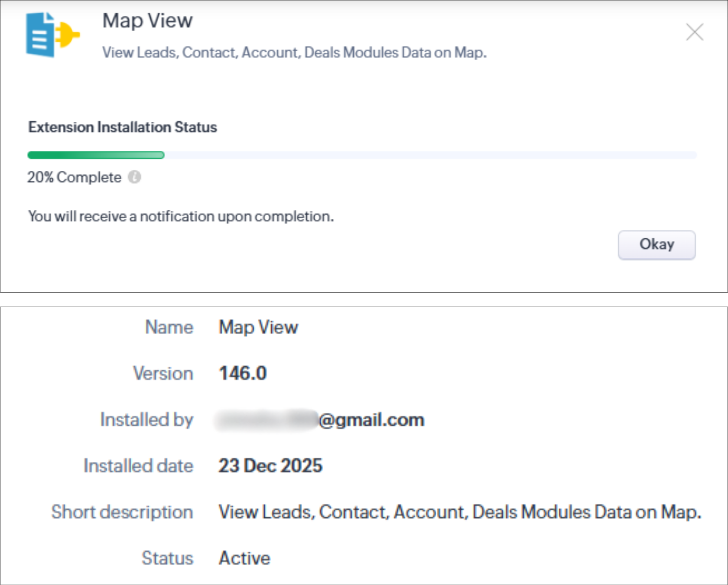This screenshot has width=728, height=585.
Task: Click the Map View extension plug icon
Action: [x=52, y=35]
